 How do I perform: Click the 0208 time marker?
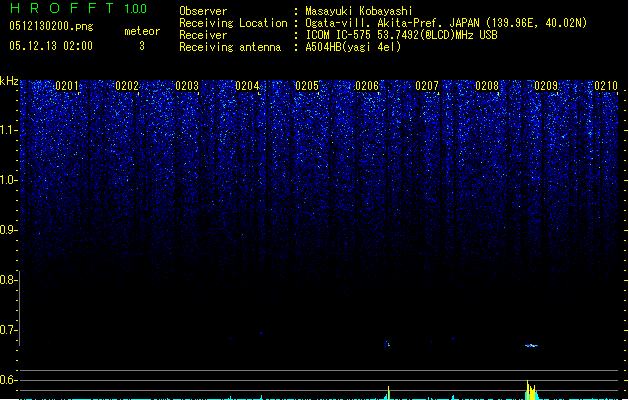coord(487,86)
